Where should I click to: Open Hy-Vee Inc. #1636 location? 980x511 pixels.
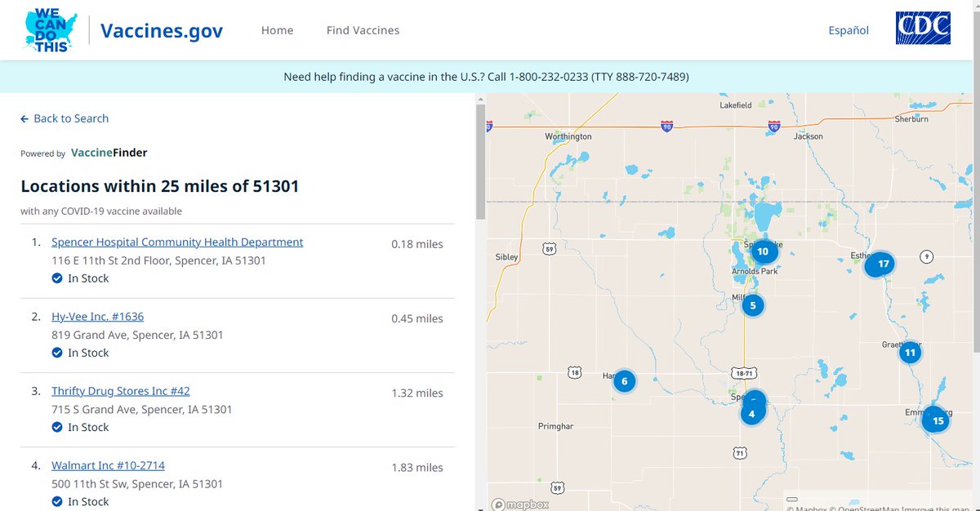(97, 317)
